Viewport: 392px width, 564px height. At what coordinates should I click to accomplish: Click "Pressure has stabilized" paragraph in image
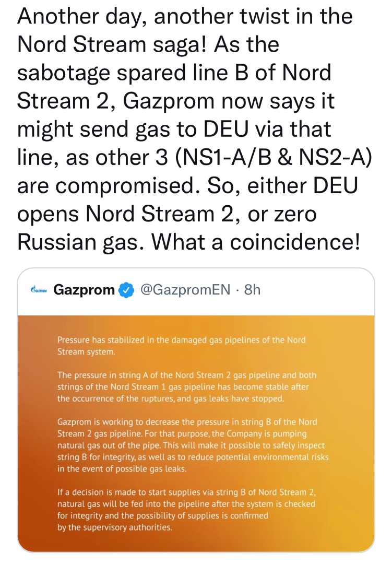click(x=181, y=346)
